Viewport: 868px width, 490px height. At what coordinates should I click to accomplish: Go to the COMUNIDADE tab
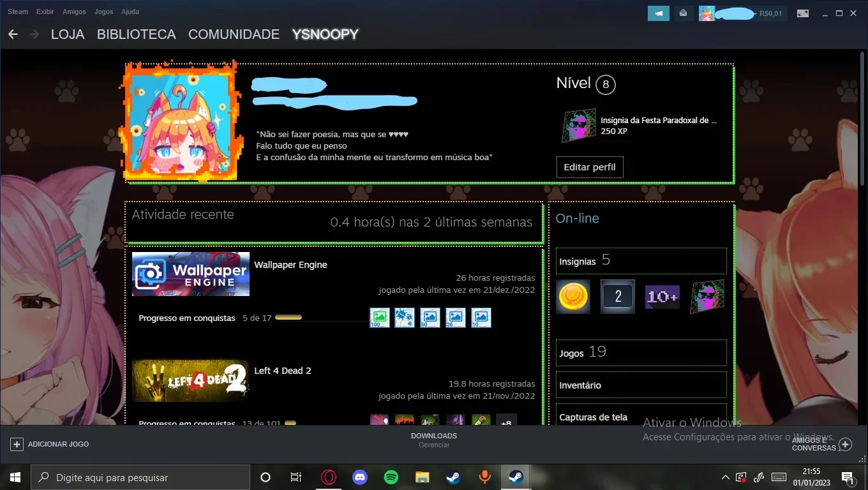pyautogui.click(x=234, y=34)
